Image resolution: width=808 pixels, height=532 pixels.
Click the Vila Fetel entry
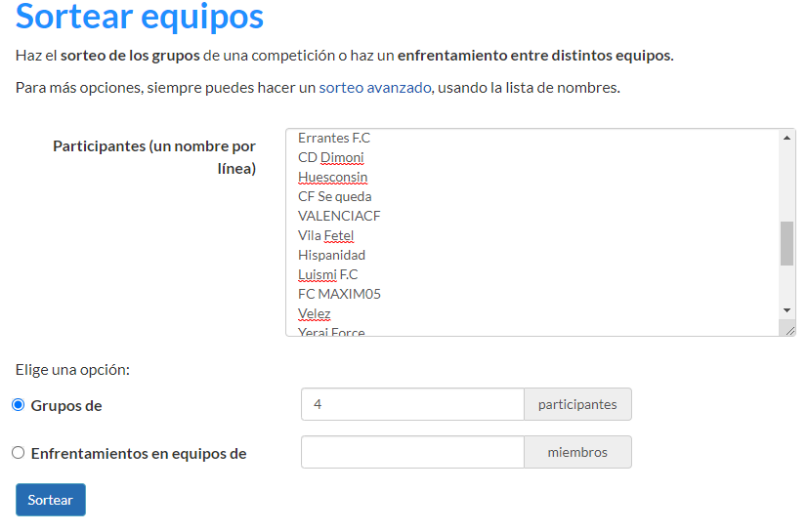(326, 235)
